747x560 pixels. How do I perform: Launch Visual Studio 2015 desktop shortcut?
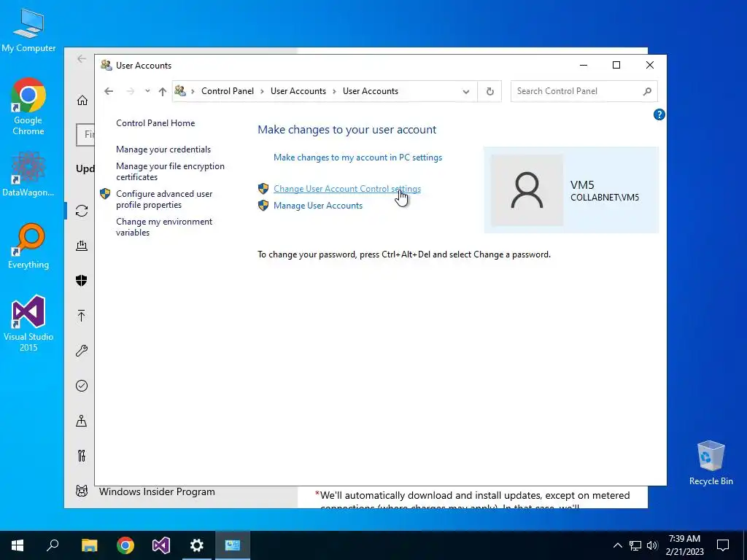28,323
